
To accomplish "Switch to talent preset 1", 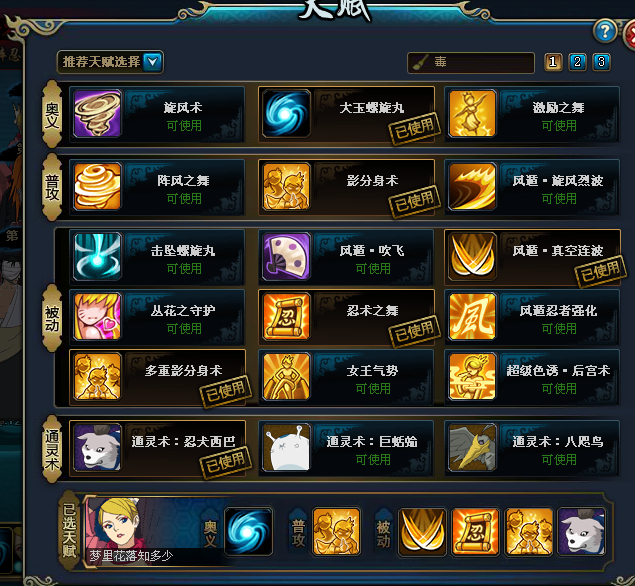I will click(x=553, y=62).
